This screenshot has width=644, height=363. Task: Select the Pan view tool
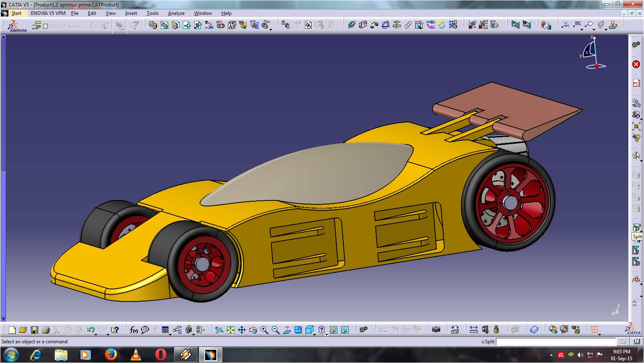[242, 330]
